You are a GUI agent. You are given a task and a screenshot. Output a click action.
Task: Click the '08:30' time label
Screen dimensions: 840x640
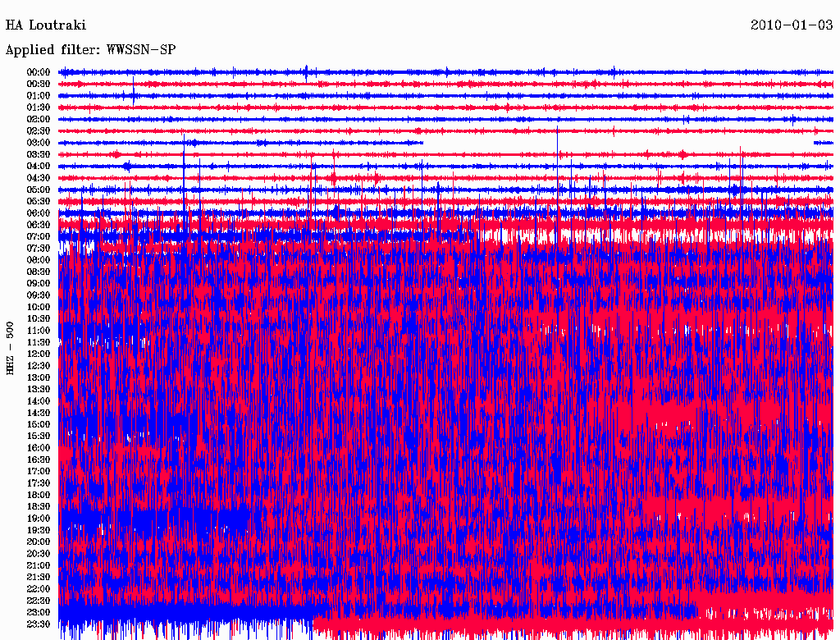(39, 272)
